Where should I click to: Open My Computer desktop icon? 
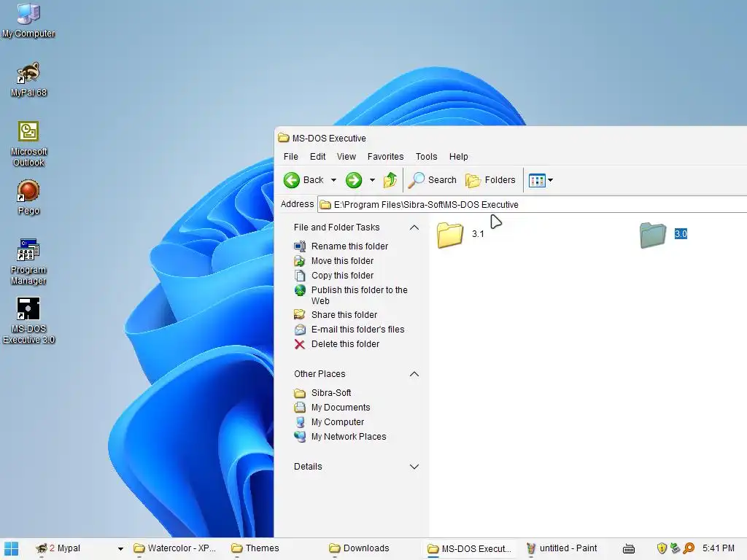28,20
